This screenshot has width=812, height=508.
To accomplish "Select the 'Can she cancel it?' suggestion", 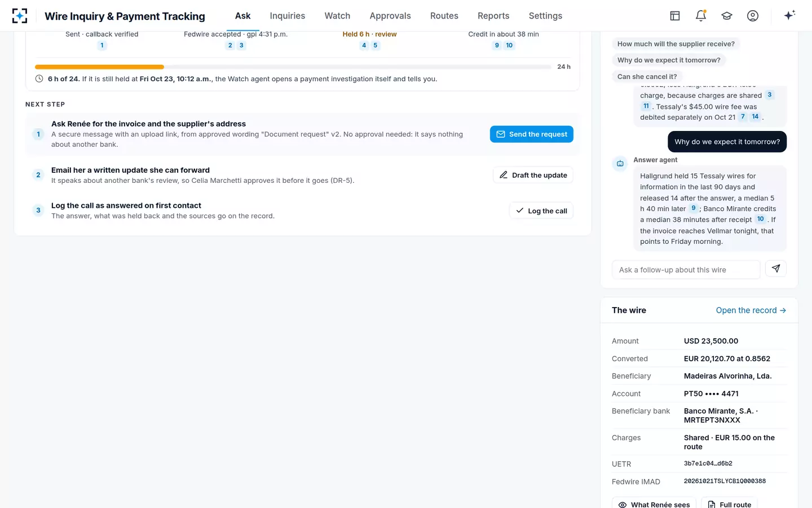I will coord(647,77).
